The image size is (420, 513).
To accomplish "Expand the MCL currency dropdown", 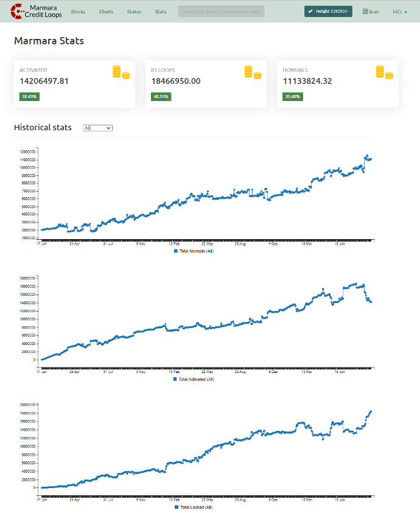I will pyautogui.click(x=400, y=12).
